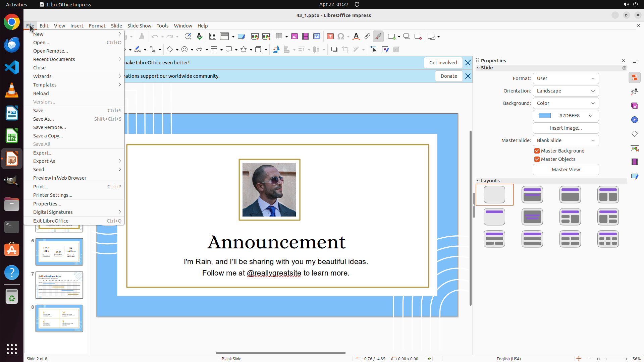Uncheck the Master Objects checkbox
Screen dimensions: 644x362
(x=537, y=159)
